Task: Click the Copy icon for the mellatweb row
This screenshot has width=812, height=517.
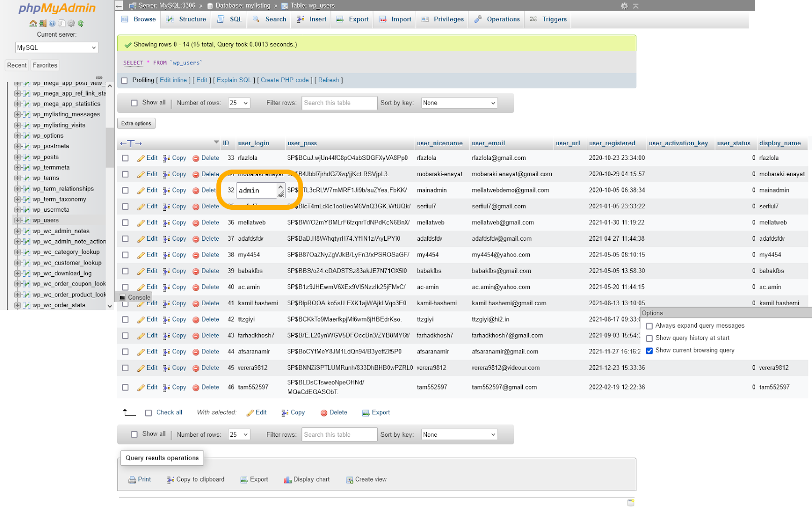Action: pos(166,223)
